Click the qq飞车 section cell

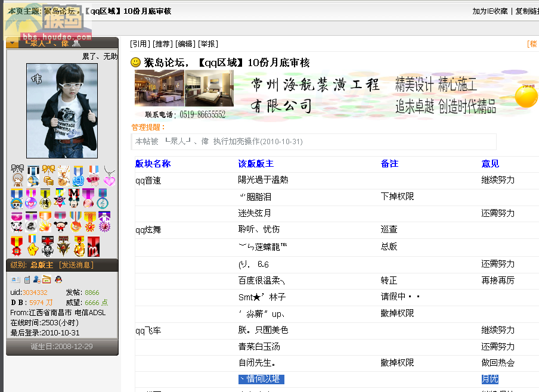coord(148,331)
